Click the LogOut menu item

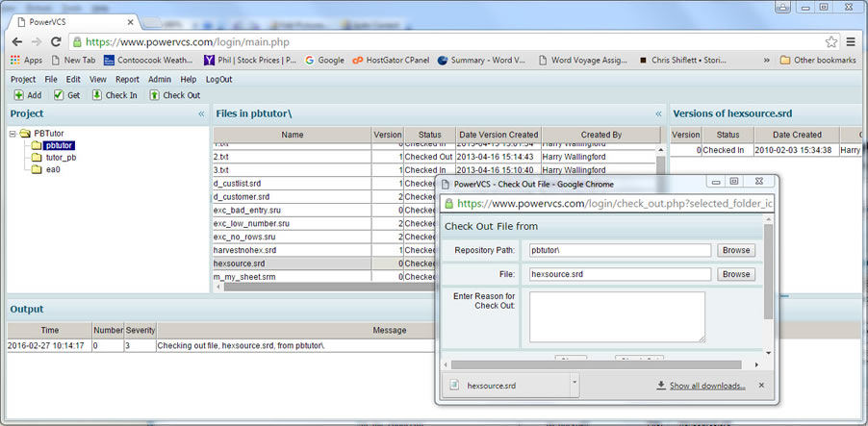click(x=218, y=79)
